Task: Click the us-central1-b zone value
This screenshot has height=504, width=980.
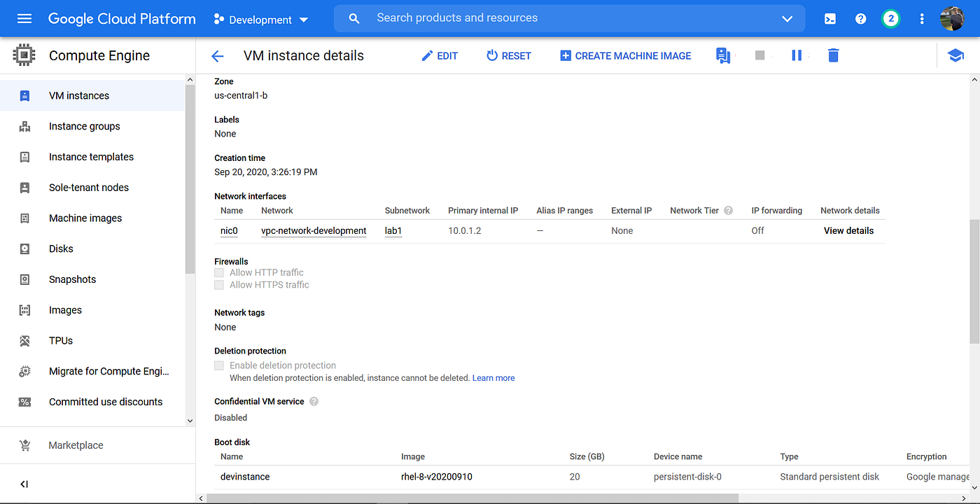Action: [241, 95]
